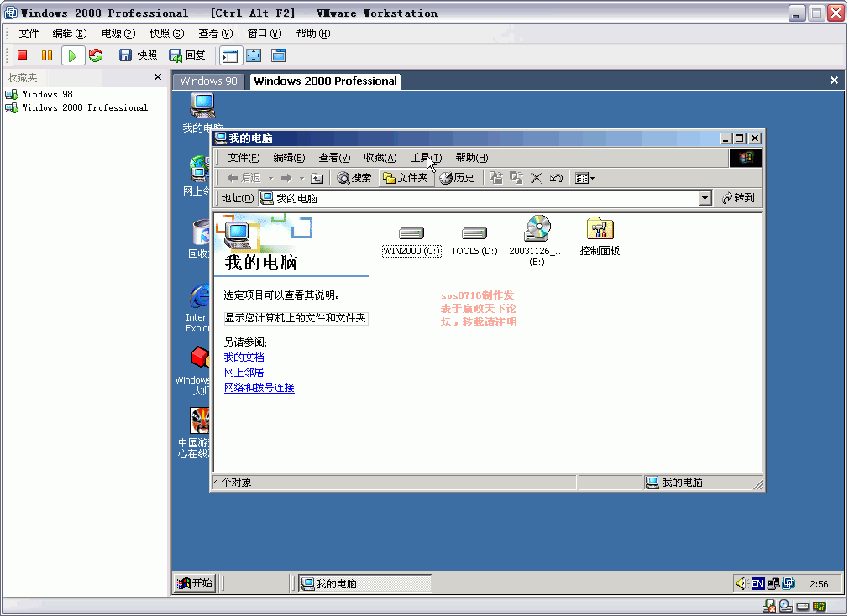Select the 20031126_... (E:) CD drive icon
Image resolution: width=849 pixels, height=616 pixels.
click(x=537, y=241)
